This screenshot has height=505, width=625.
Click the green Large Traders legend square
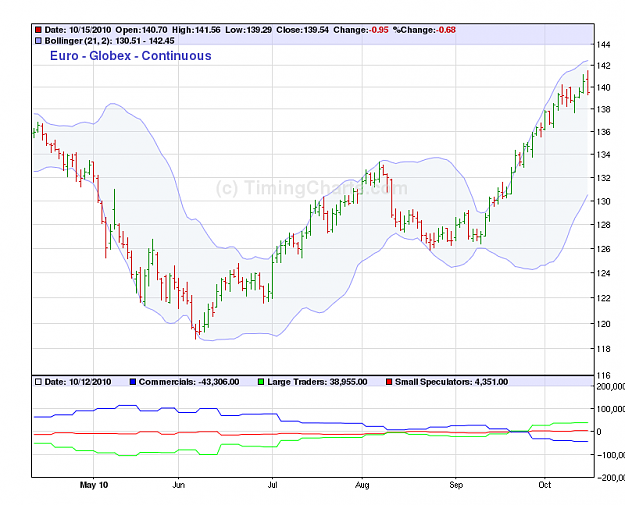[261, 382]
